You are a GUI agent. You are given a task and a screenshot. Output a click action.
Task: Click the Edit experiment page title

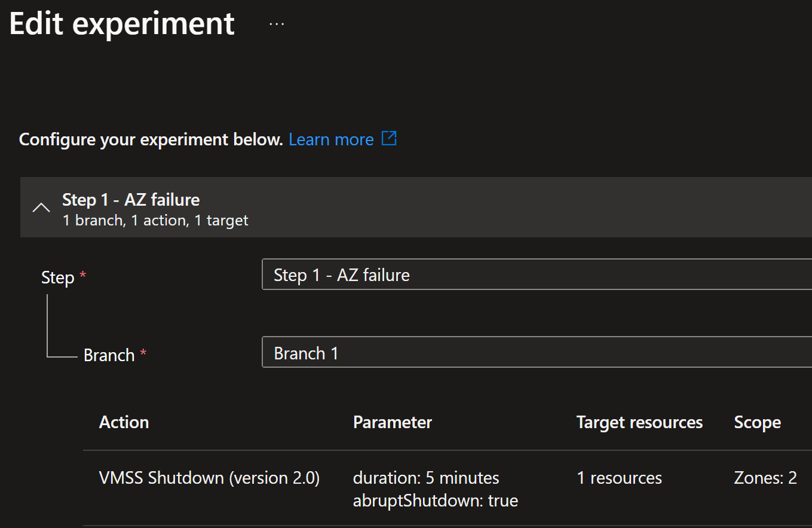click(x=122, y=24)
